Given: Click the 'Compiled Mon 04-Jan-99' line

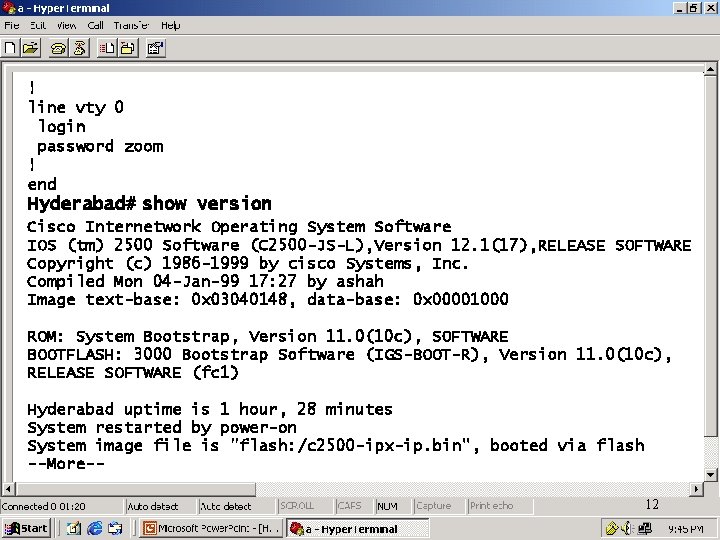Looking at the screenshot, I should coord(205,281).
